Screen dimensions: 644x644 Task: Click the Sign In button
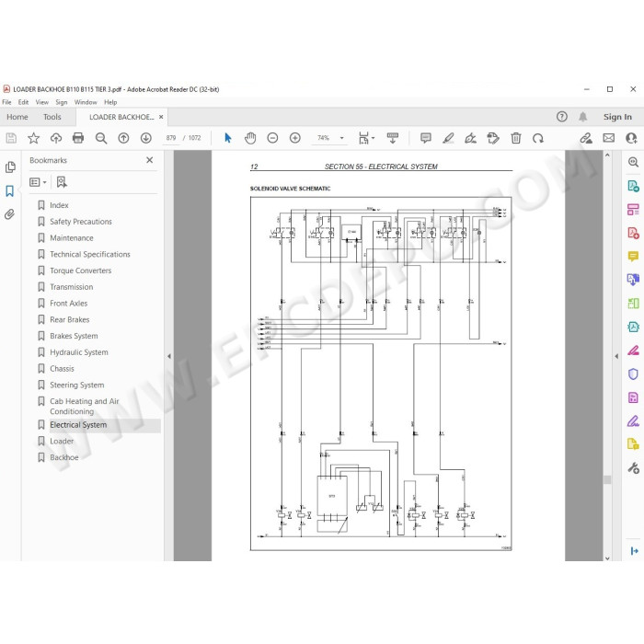(x=617, y=117)
